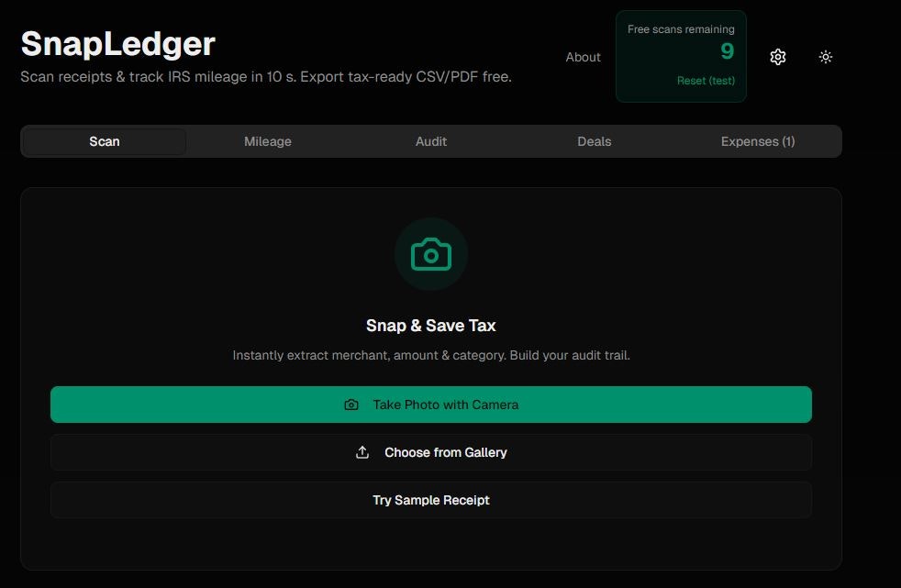The width and height of the screenshot is (901, 588).
Task: Open the Audit tab
Action: [430, 141]
